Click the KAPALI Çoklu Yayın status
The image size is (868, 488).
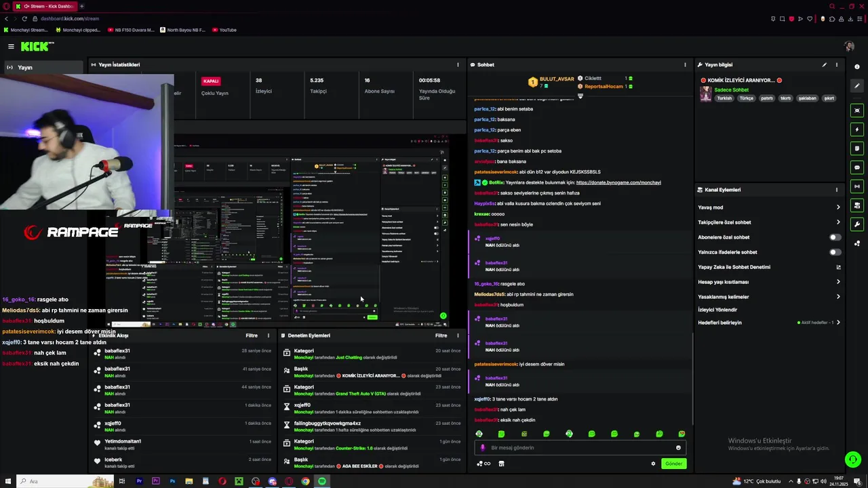215,87
